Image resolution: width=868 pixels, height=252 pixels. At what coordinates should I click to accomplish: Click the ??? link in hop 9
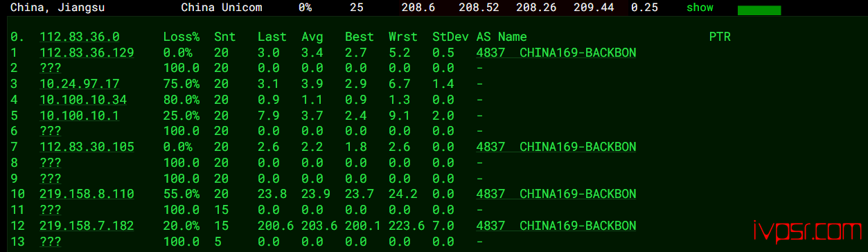click(x=51, y=179)
